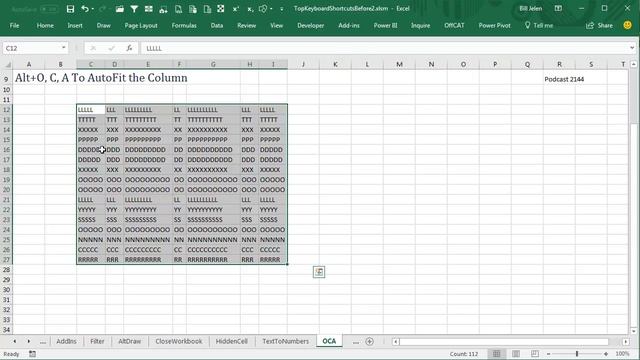The width and height of the screenshot is (640, 360).
Task: Open the Review ribbon tab
Action: 247,25
